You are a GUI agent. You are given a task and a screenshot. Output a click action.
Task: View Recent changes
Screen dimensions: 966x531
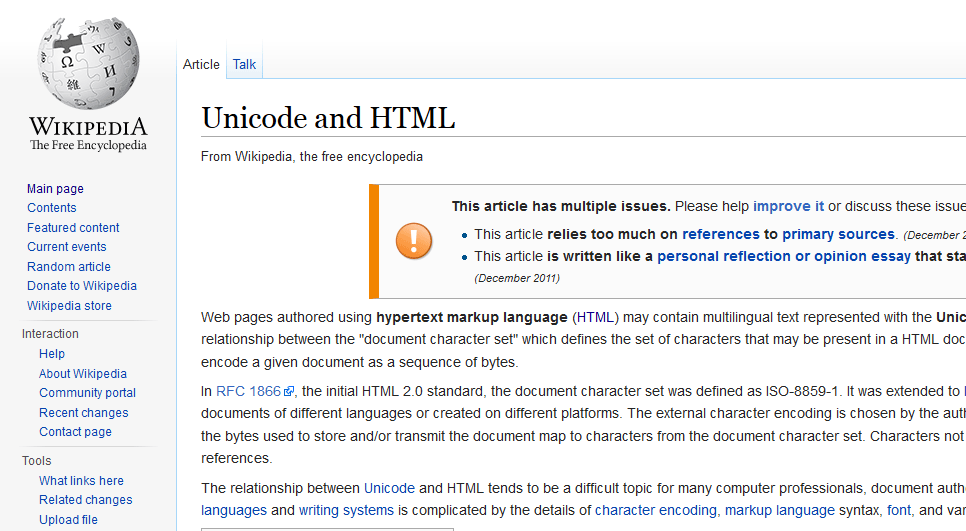click(84, 412)
